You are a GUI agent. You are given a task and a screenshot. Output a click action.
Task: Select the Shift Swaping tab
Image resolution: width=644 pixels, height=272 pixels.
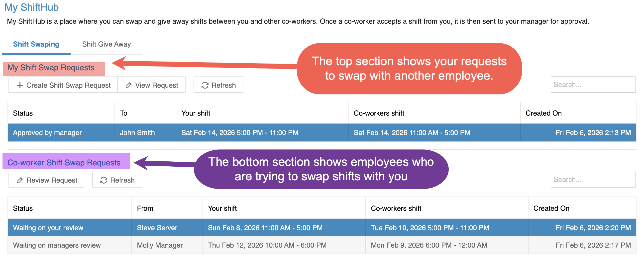[x=36, y=44]
